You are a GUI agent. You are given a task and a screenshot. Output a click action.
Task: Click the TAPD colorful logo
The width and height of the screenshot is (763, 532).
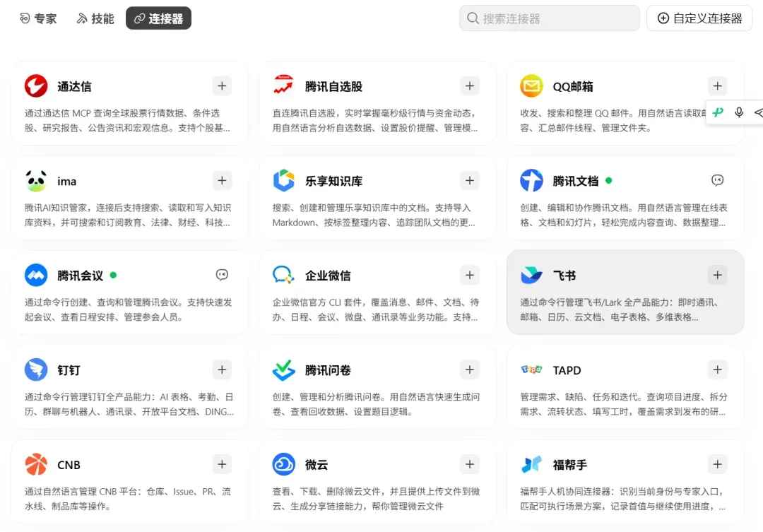(x=531, y=370)
